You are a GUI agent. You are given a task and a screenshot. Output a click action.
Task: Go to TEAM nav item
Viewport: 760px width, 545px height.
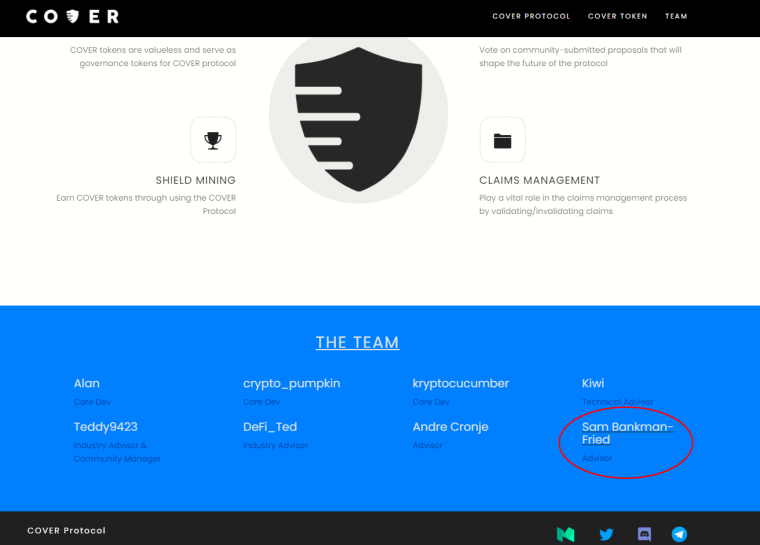tap(676, 16)
